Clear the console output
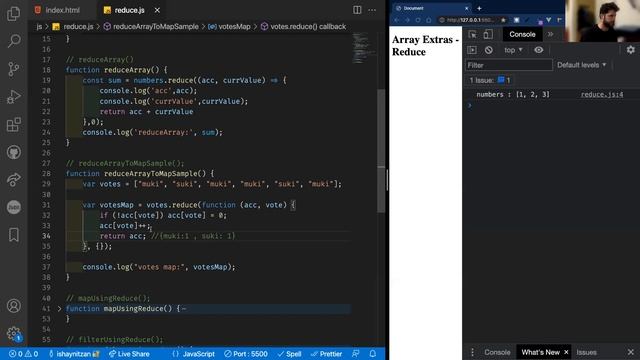Screen dimensions: 640x360 point(489,50)
